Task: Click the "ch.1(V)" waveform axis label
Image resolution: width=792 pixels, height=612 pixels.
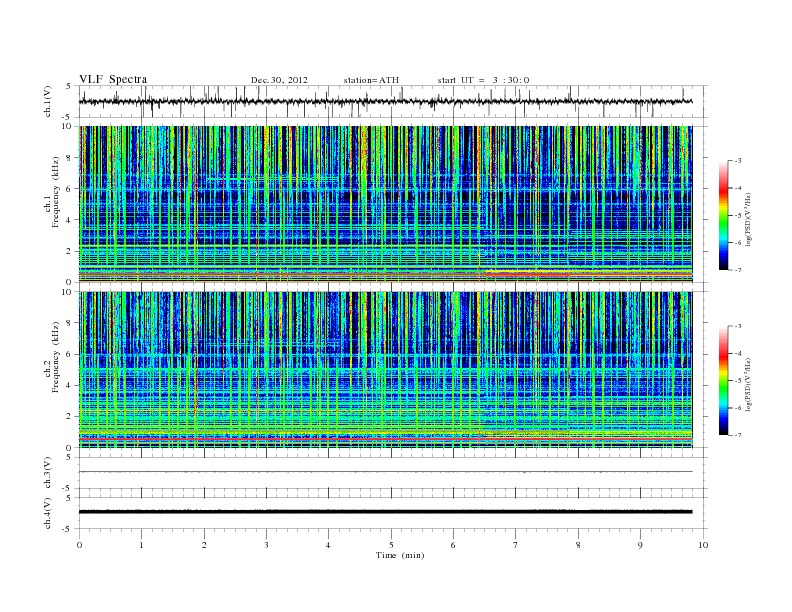Action: point(48,101)
